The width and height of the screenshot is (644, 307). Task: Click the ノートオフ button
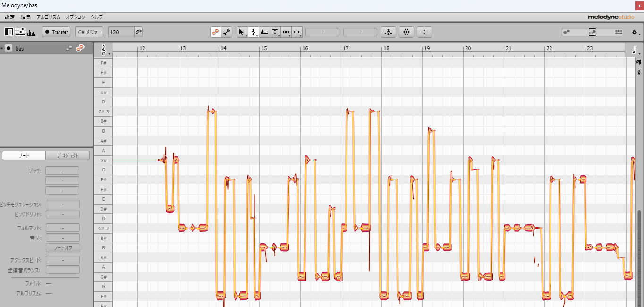click(x=62, y=247)
